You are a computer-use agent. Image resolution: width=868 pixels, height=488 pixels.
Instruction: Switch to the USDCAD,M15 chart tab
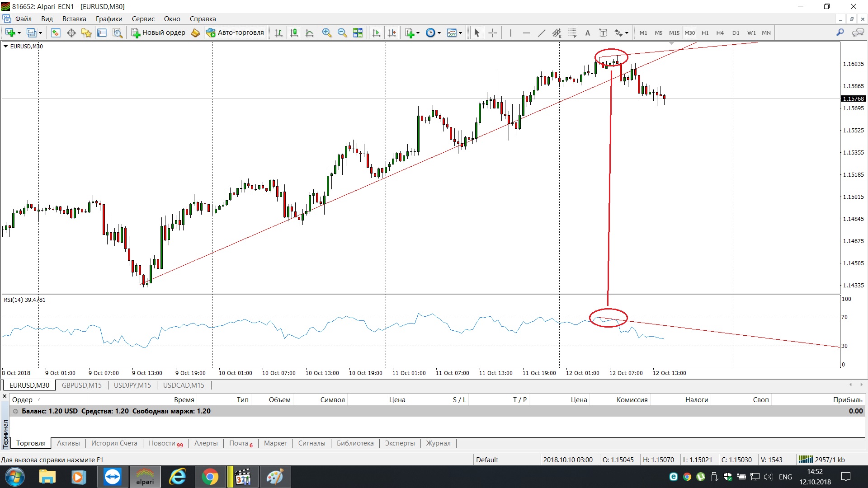[x=184, y=385]
